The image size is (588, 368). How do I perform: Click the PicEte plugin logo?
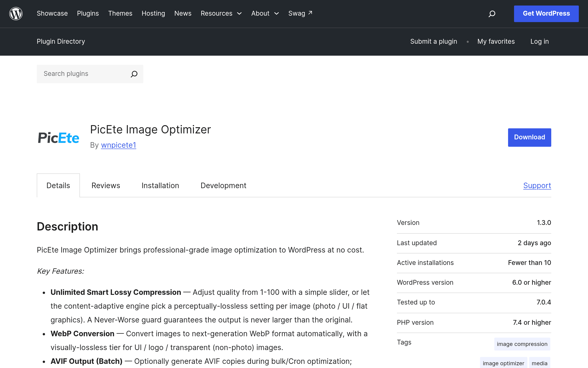click(x=59, y=138)
